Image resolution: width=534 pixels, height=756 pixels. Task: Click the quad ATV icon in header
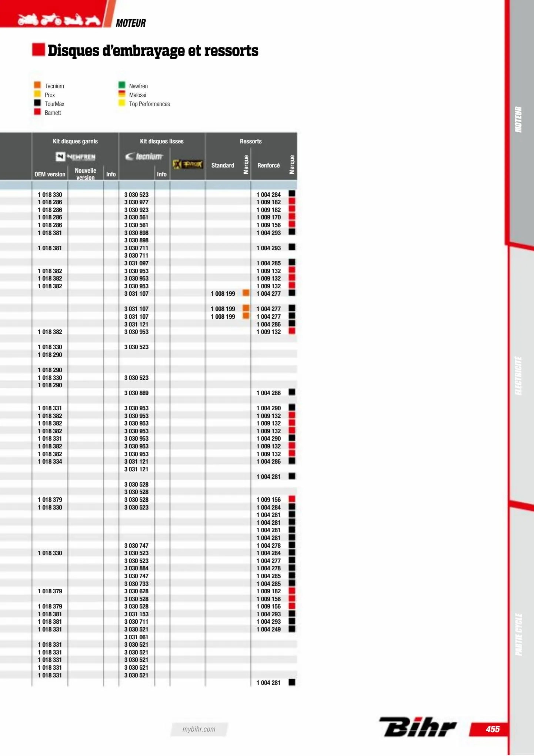pos(93,20)
